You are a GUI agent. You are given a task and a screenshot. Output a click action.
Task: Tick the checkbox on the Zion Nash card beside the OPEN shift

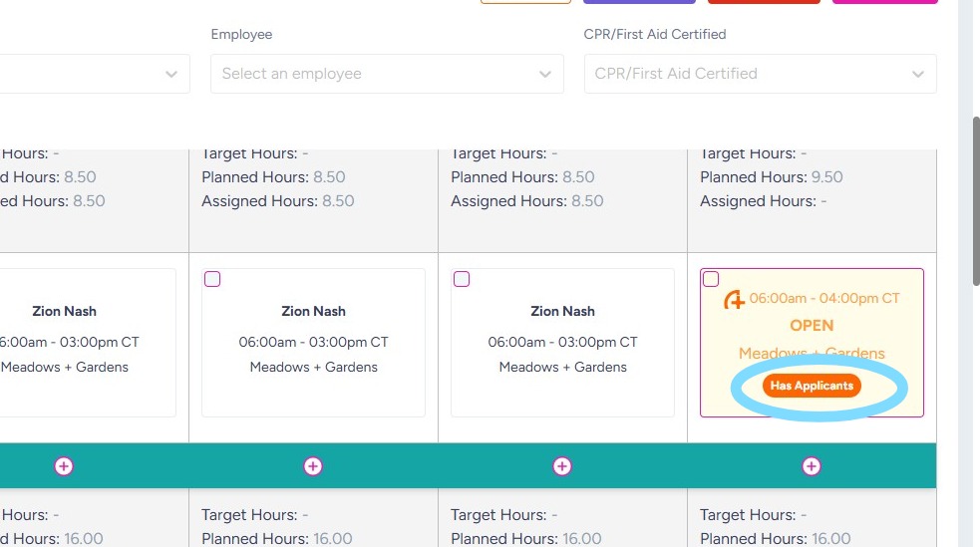(462, 279)
